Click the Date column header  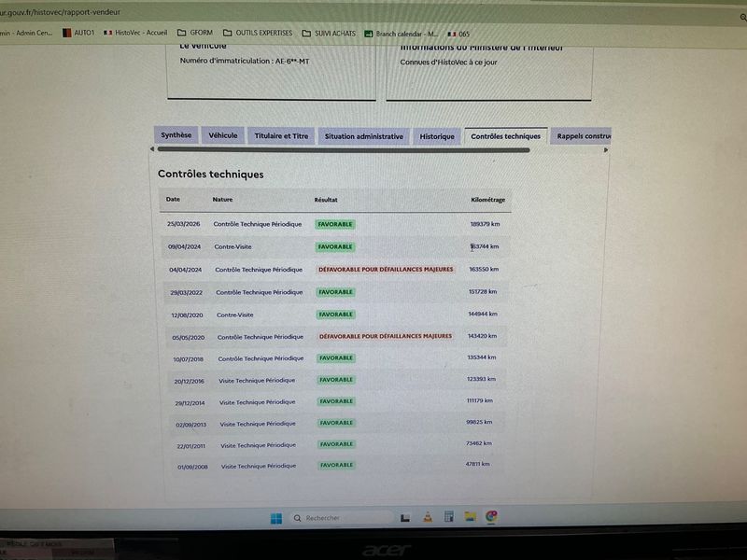(x=173, y=199)
